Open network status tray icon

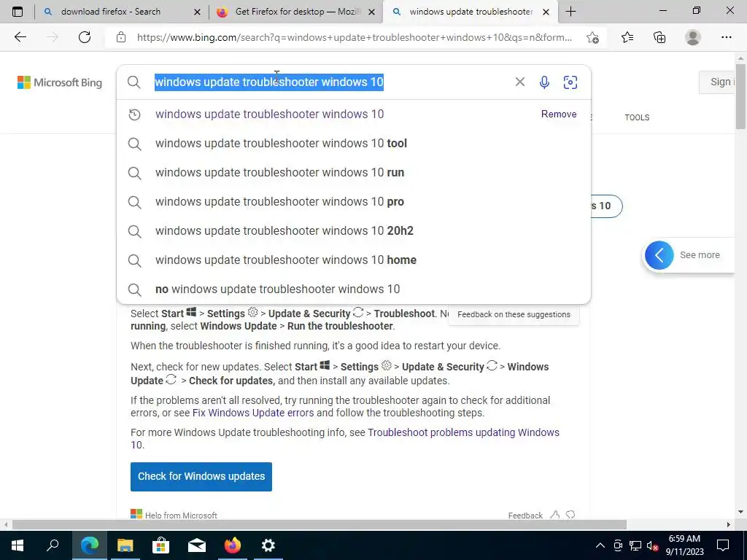pyautogui.click(x=635, y=545)
